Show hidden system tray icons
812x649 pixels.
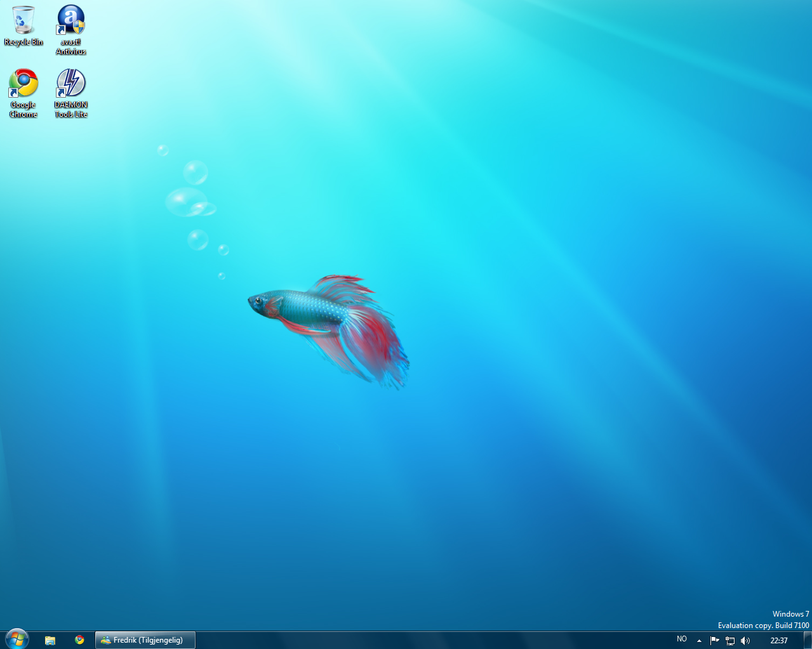pyautogui.click(x=699, y=641)
